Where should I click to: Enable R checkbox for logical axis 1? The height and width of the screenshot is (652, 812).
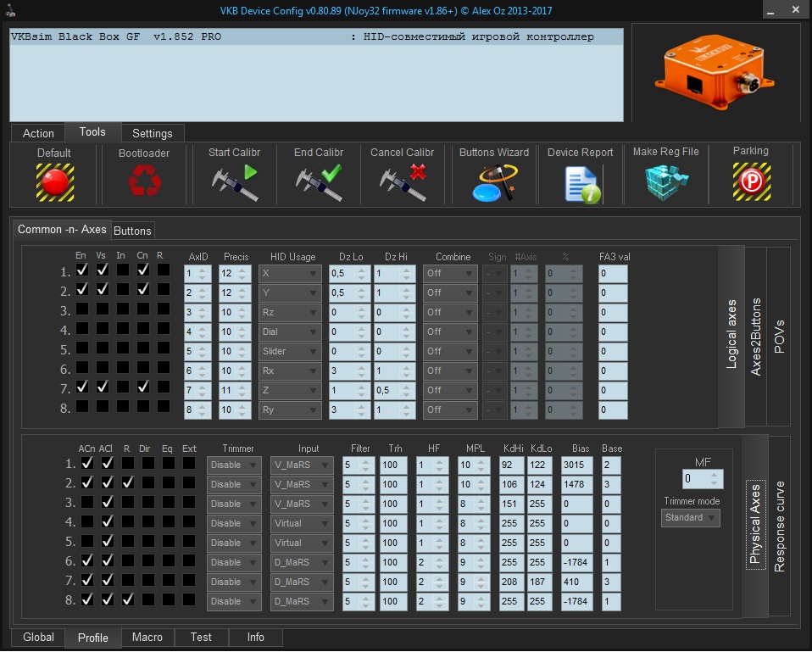(x=163, y=270)
